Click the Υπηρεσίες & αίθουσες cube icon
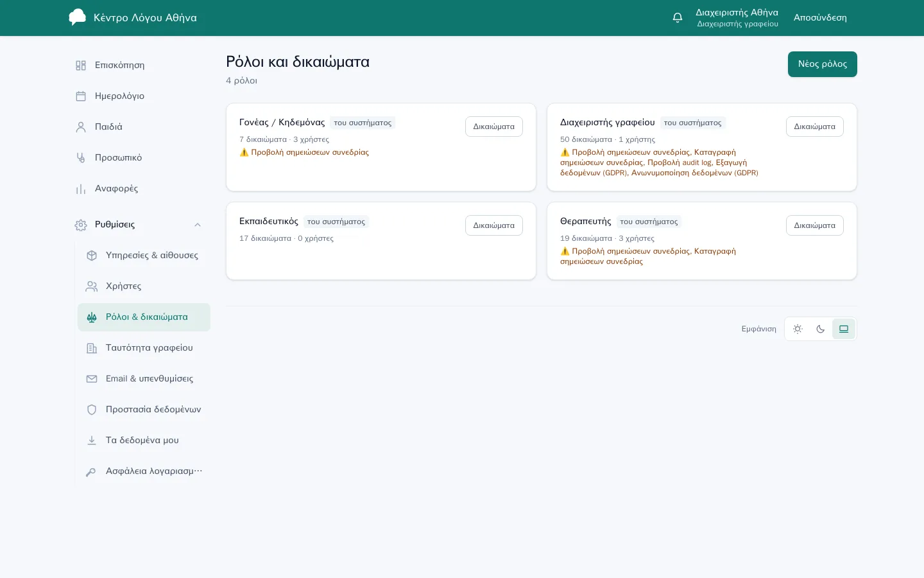 click(x=92, y=256)
